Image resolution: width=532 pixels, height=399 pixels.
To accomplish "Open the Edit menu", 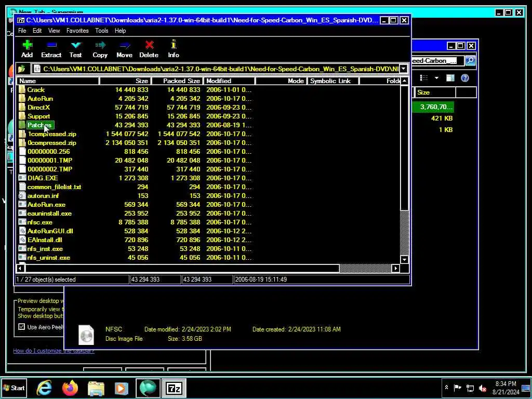I will 37,31.
